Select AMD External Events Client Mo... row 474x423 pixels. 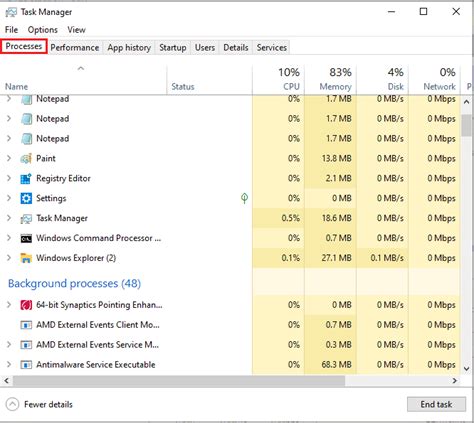tap(231, 325)
